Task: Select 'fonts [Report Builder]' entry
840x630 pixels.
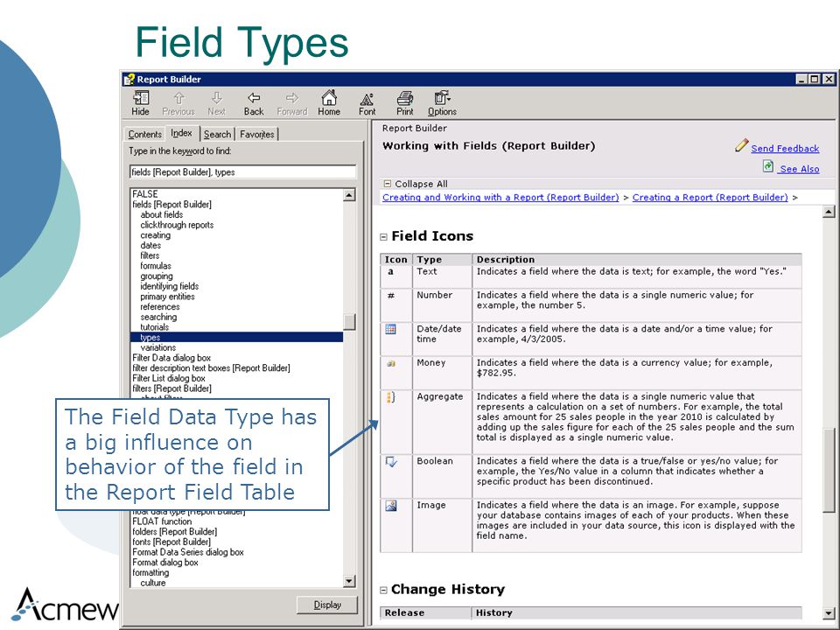Action: [x=171, y=542]
